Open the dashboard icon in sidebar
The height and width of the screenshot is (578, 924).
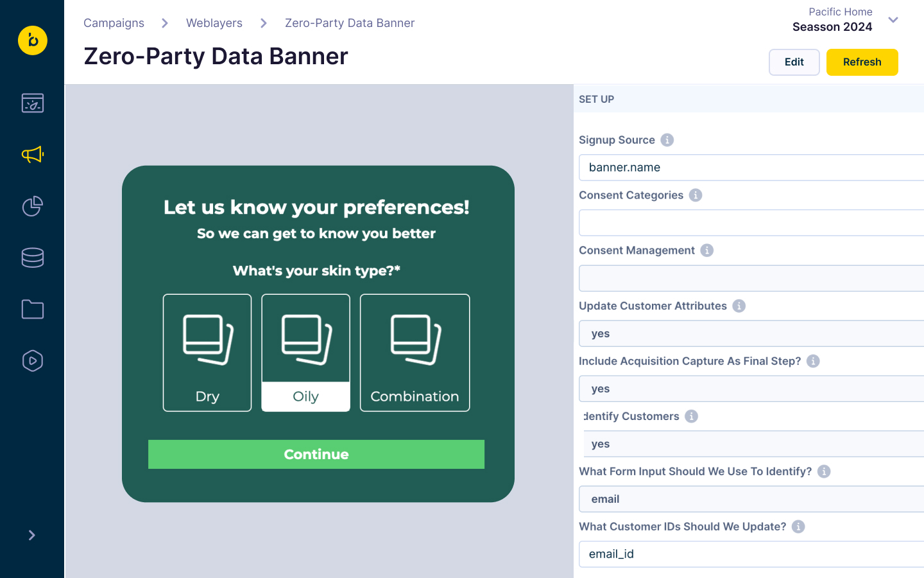click(33, 103)
